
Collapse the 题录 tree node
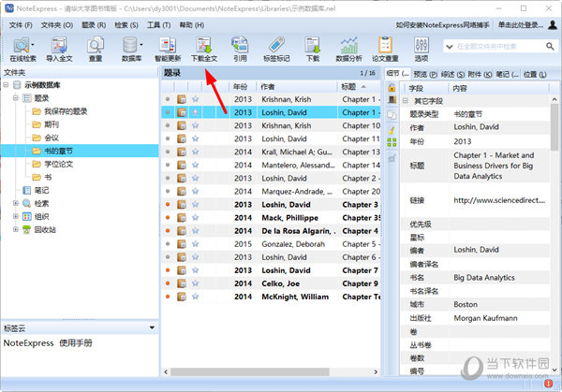(x=16, y=97)
